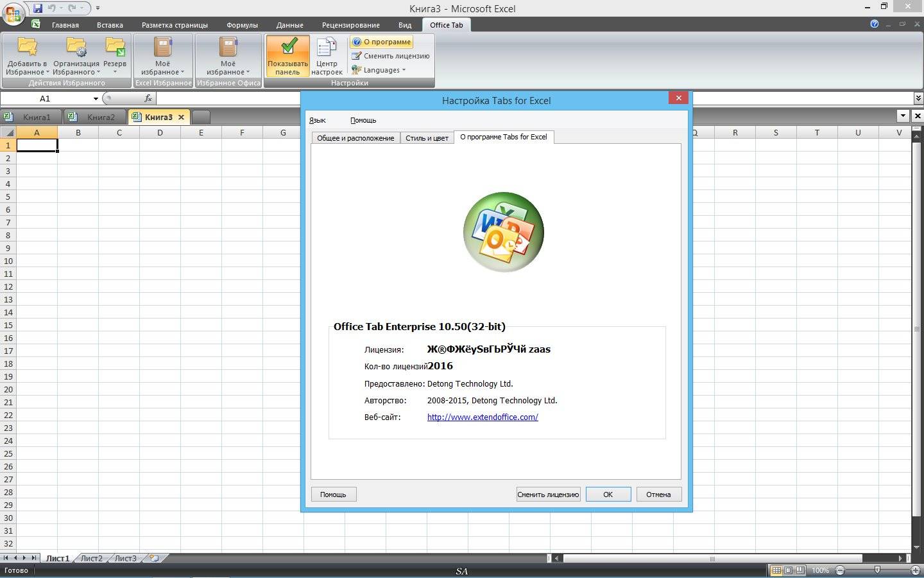Click horizontal scrollbar thumb
Screen dimensions: 924x578
pos(712,559)
